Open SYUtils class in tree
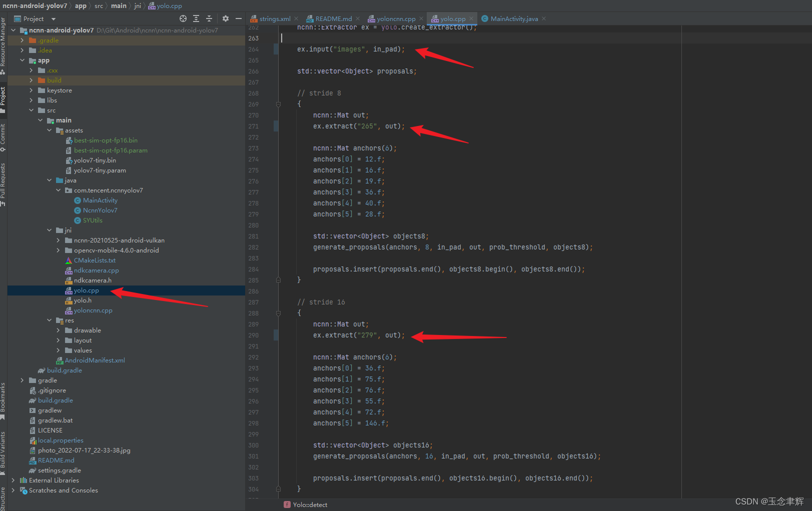Image resolution: width=812 pixels, height=511 pixels. tap(93, 220)
